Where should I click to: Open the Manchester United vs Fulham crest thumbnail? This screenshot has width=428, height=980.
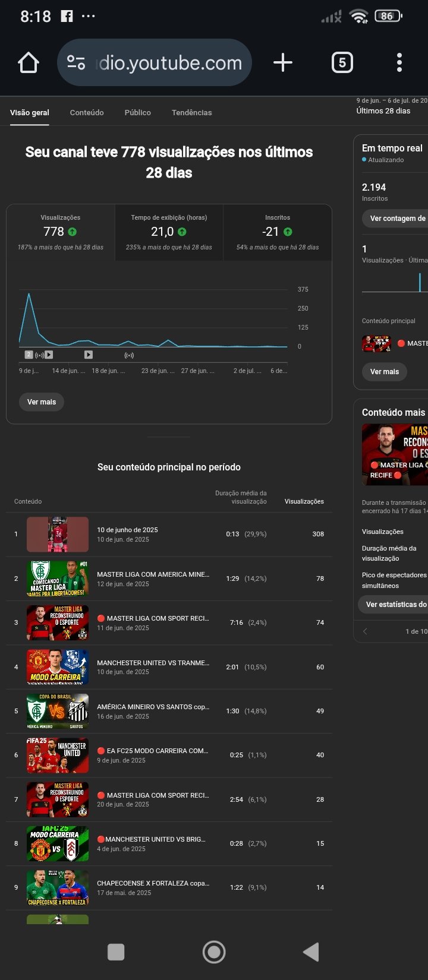pos(58,843)
